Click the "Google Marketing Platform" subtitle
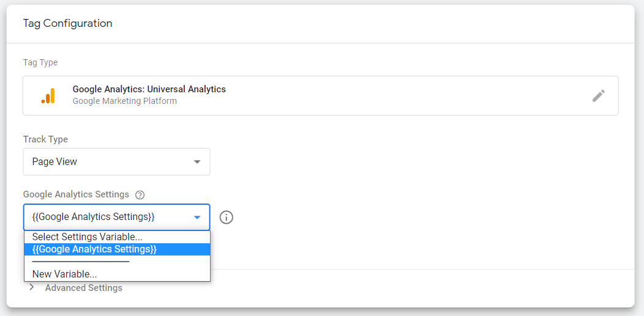Viewport: 644px width, 316px height. click(124, 101)
